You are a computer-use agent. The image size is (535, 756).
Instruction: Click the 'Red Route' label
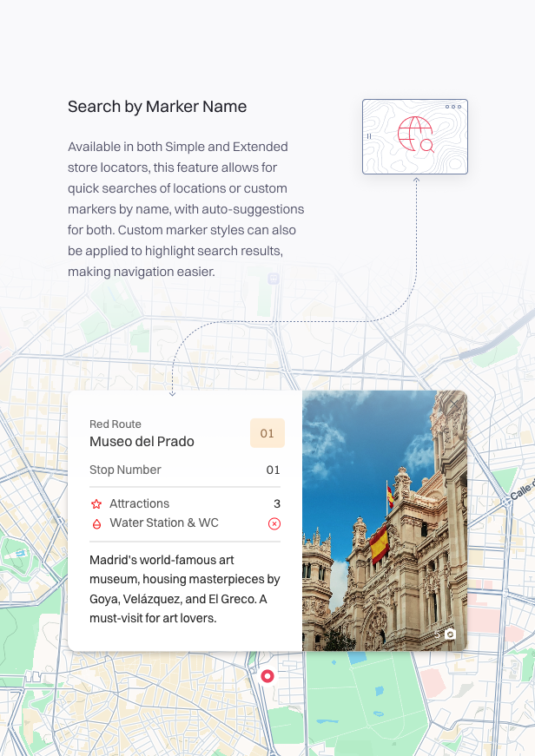tap(116, 424)
